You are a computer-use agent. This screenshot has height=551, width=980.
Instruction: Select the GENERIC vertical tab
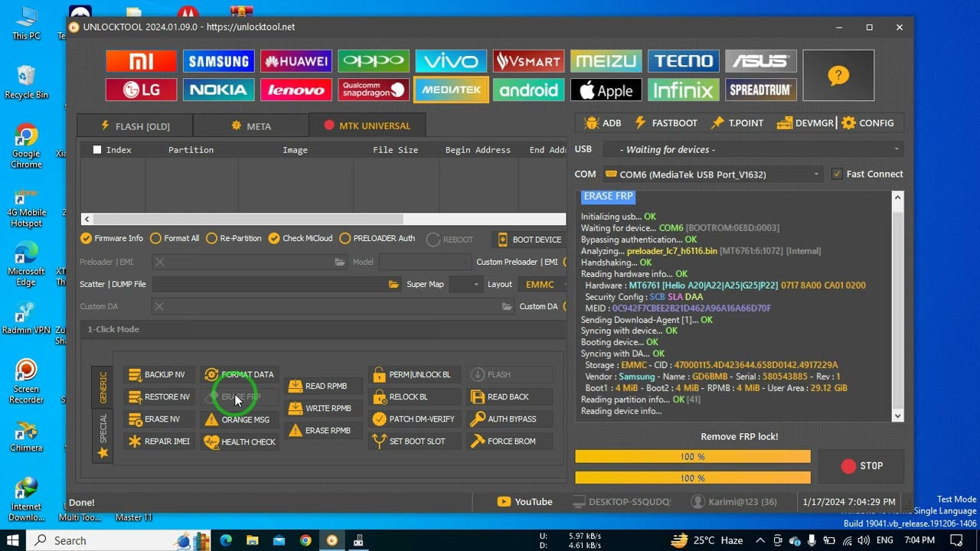[x=103, y=388]
